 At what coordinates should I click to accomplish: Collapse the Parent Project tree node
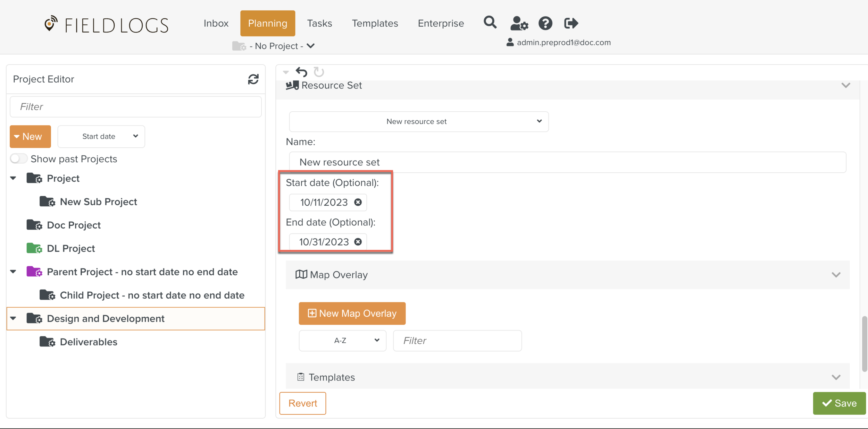coord(13,272)
